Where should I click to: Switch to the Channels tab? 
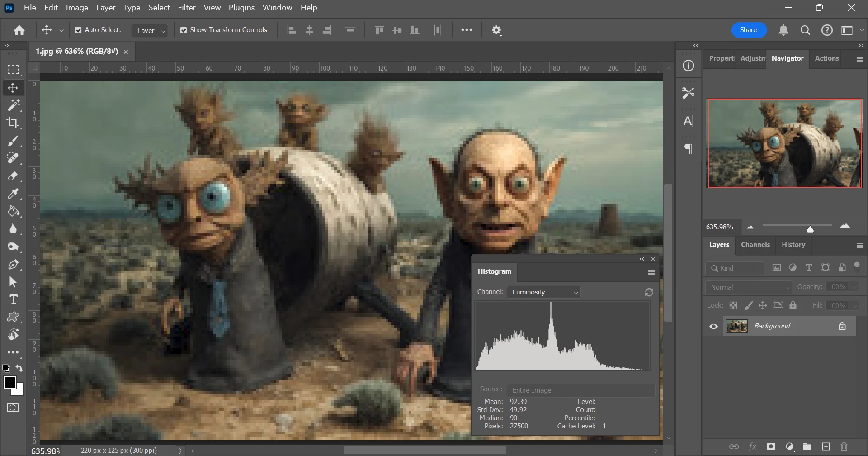(x=755, y=245)
